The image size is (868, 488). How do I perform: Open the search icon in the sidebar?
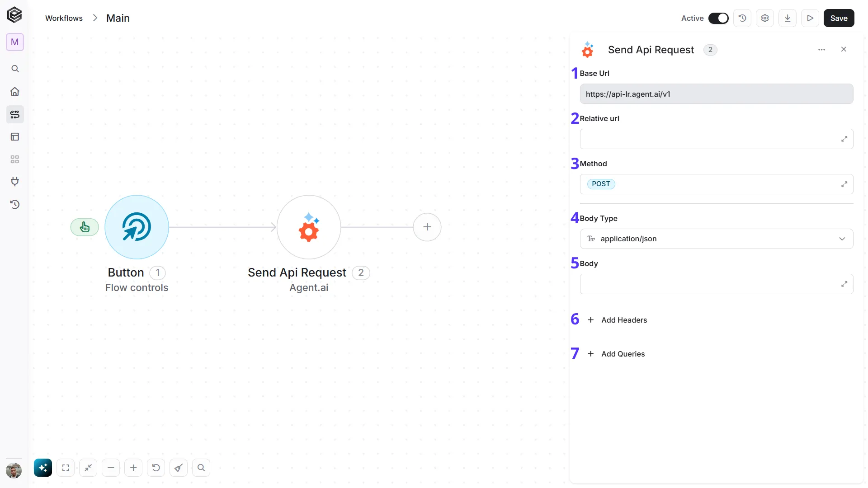[15, 69]
